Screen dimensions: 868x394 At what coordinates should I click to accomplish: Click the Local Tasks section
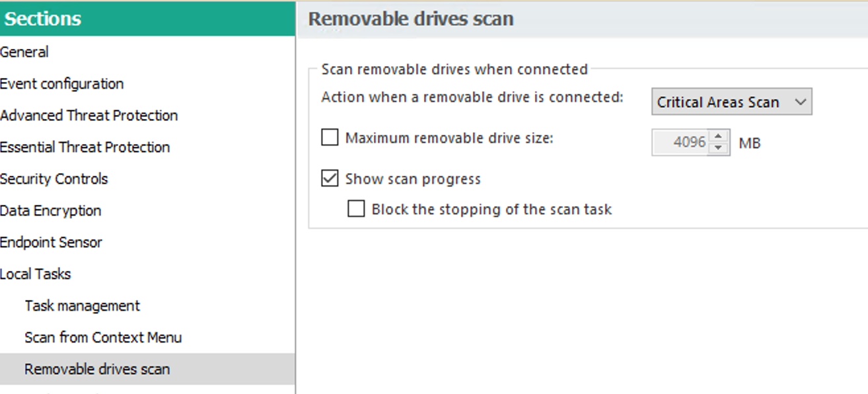35,274
